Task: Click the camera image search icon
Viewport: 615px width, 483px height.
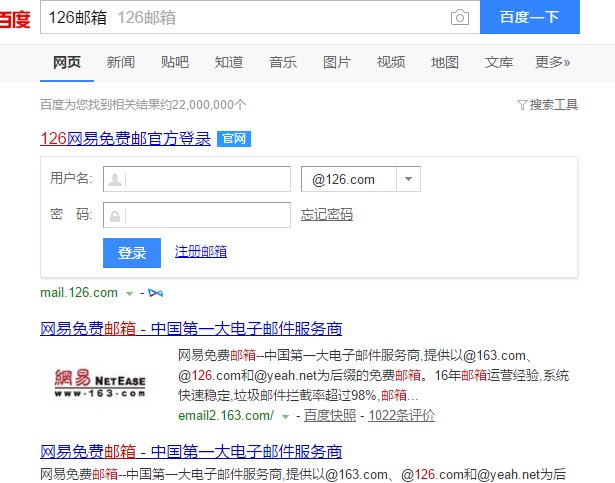Action: coord(459,18)
